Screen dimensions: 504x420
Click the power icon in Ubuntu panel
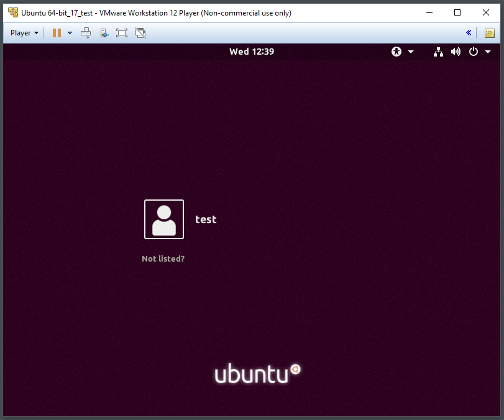tap(474, 52)
